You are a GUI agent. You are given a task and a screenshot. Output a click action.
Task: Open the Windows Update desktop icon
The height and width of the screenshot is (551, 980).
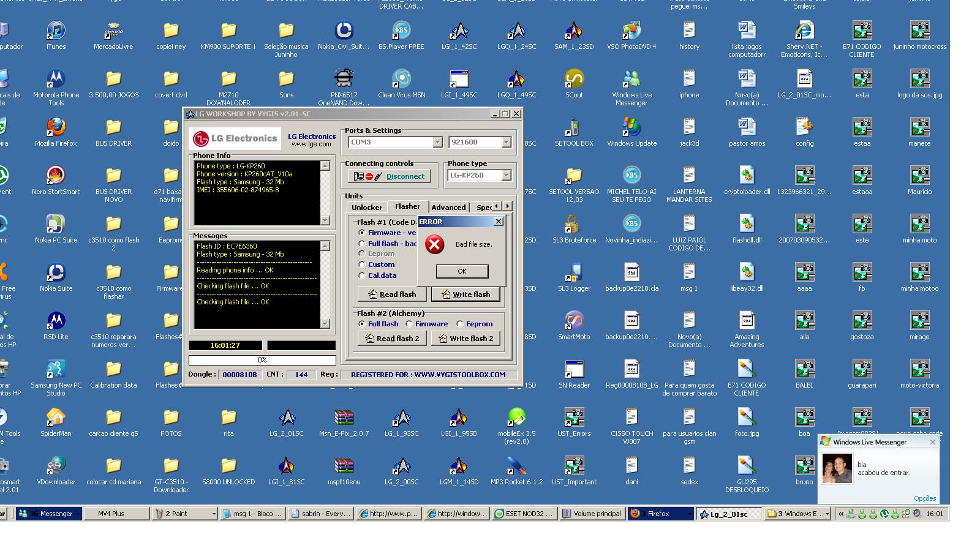coord(631,132)
